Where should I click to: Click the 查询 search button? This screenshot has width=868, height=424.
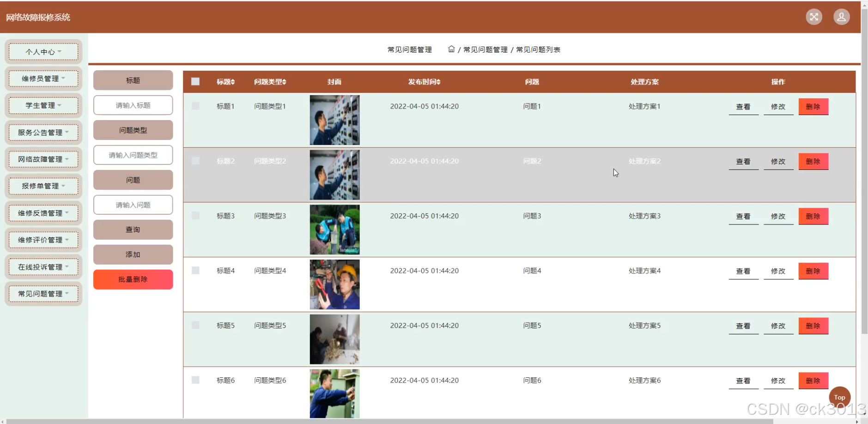pos(133,229)
